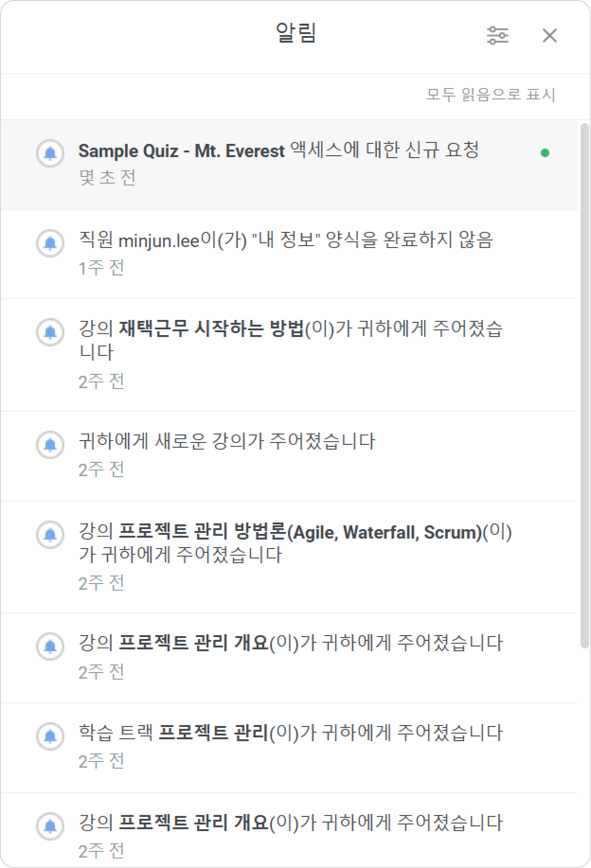Screen dimensions: 591x868
Task: Toggle green unread dot on Sample Quiz notification
Action: 545,153
